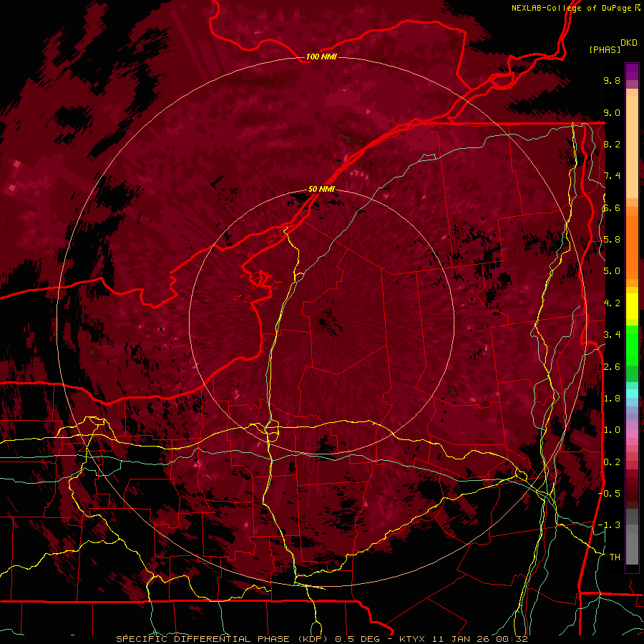Screen dimensions: 644x644
Task: Click the KTYX radar site at the rings' center
Action: [321, 321]
